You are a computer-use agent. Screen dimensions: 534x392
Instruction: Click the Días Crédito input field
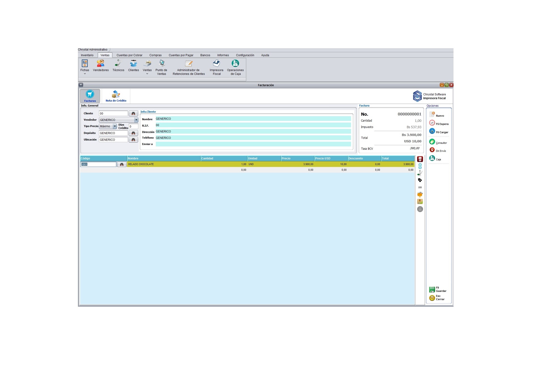(x=133, y=127)
